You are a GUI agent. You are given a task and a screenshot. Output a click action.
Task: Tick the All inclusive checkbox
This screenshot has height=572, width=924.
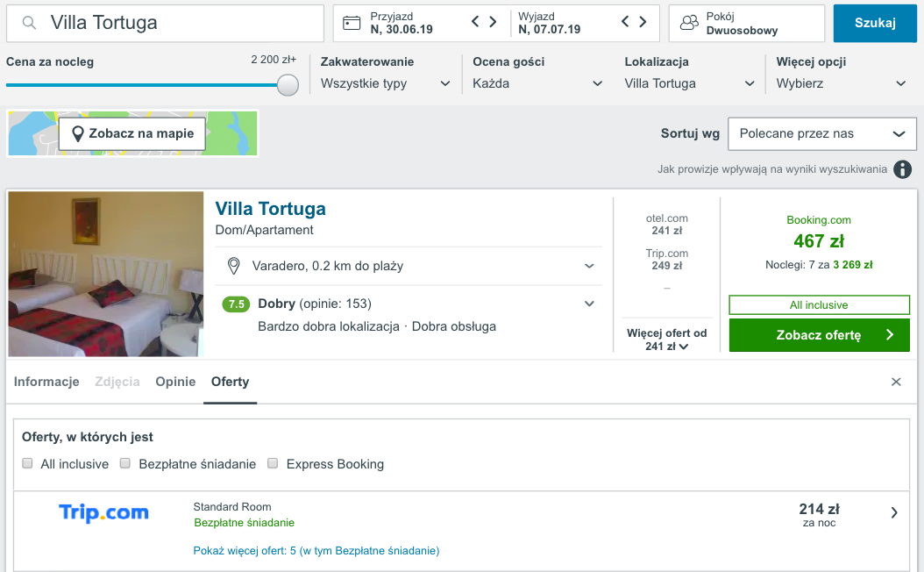point(28,463)
